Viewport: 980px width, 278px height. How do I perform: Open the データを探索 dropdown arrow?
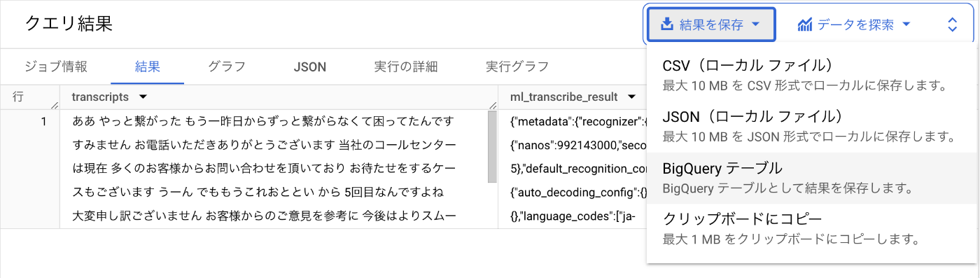coord(906,25)
